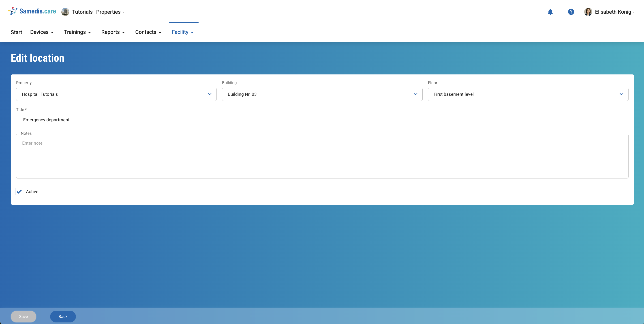Click the Back button

point(63,316)
